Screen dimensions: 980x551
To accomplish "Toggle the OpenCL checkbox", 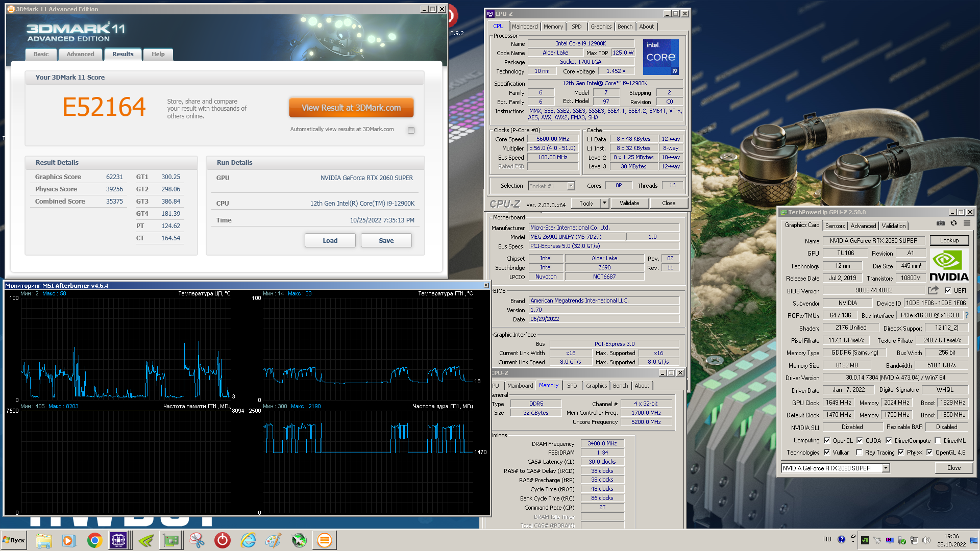I will pyautogui.click(x=827, y=440).
